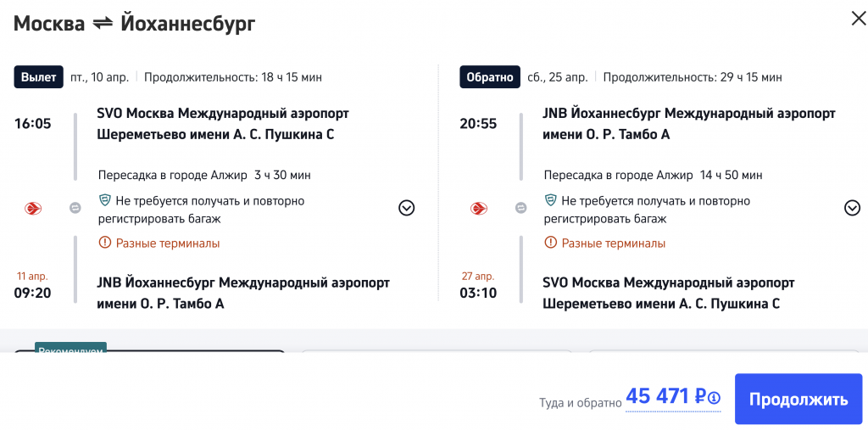Close the flight details panel

[858, 19]
